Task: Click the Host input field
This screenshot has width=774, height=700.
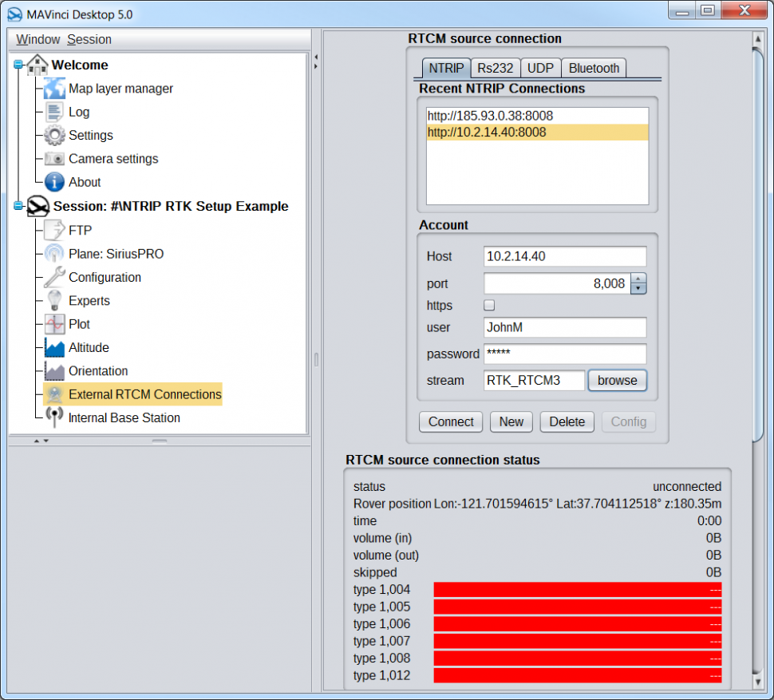Action: coord(565,256)
